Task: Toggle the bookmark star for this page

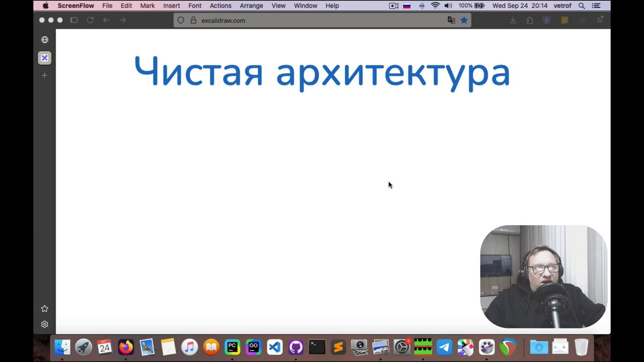Action: (464, 20)
